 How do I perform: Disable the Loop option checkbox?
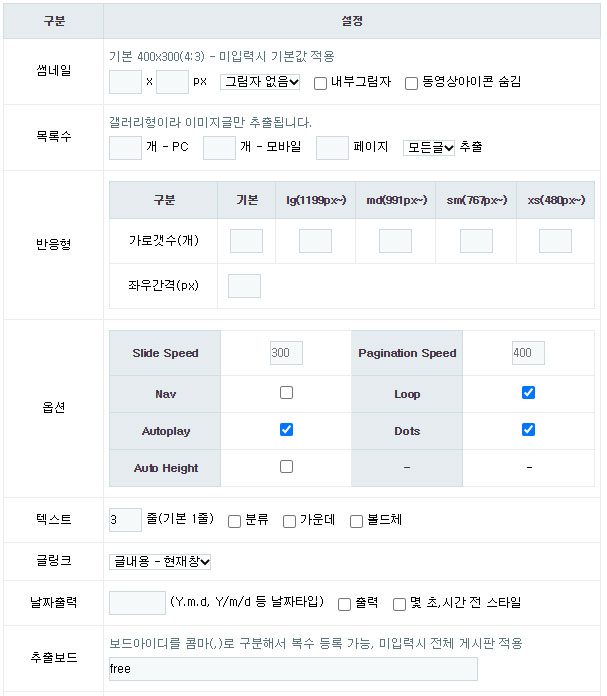(x=529, y=393)
